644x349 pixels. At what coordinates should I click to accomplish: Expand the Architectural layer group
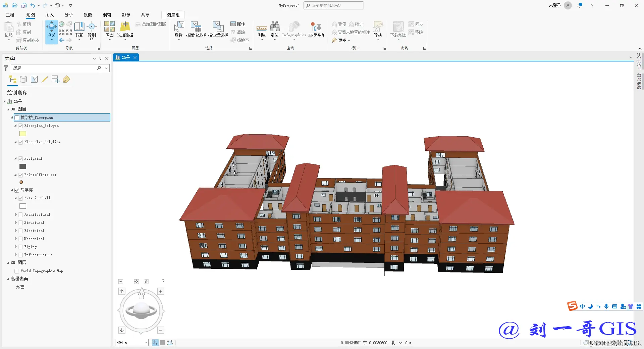[16, 215]
